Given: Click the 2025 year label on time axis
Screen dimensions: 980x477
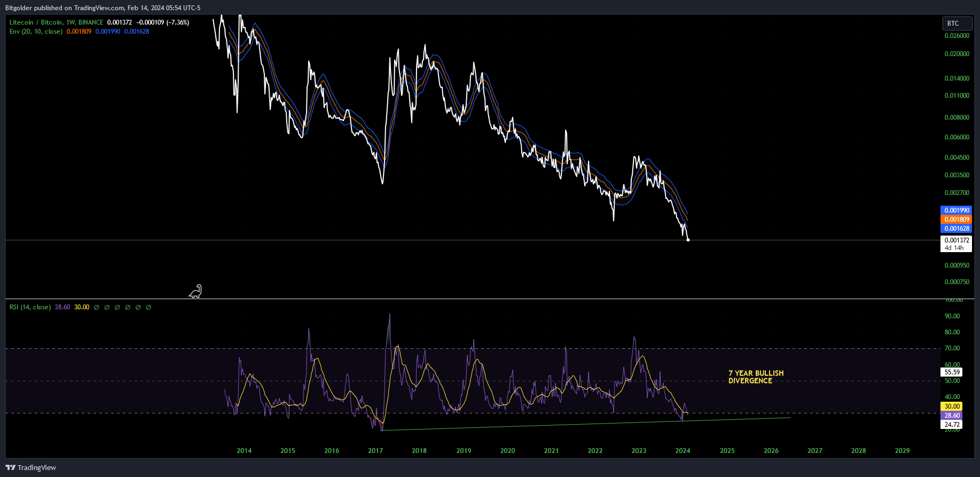Looking at the screenshot, I should click(x=727, y=451).
